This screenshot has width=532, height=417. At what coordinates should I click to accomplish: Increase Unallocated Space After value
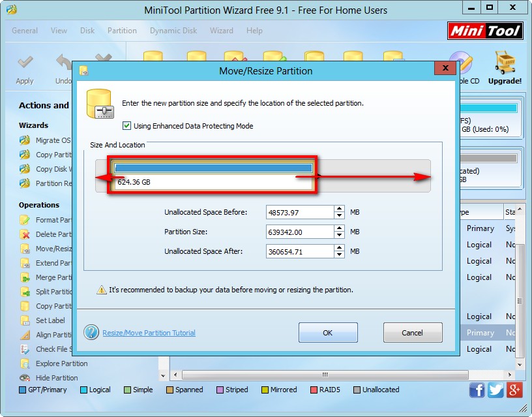[x=339, y=248]
